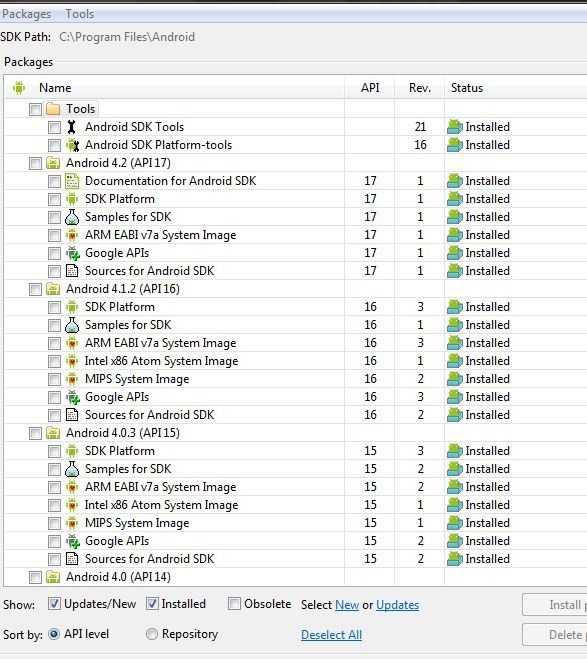Image resolution: width=587 pixels, height=659 pixels.
Task: Click the API 15 Sources for Android SDK icon
Action: point(72,559)
